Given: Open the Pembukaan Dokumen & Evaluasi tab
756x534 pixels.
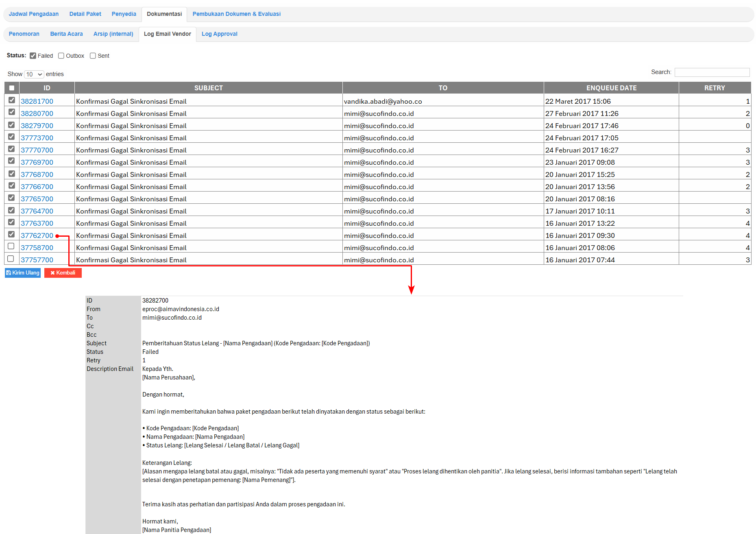Looking at the screenshot, I should pyautogui.click(x=236, y=14).
